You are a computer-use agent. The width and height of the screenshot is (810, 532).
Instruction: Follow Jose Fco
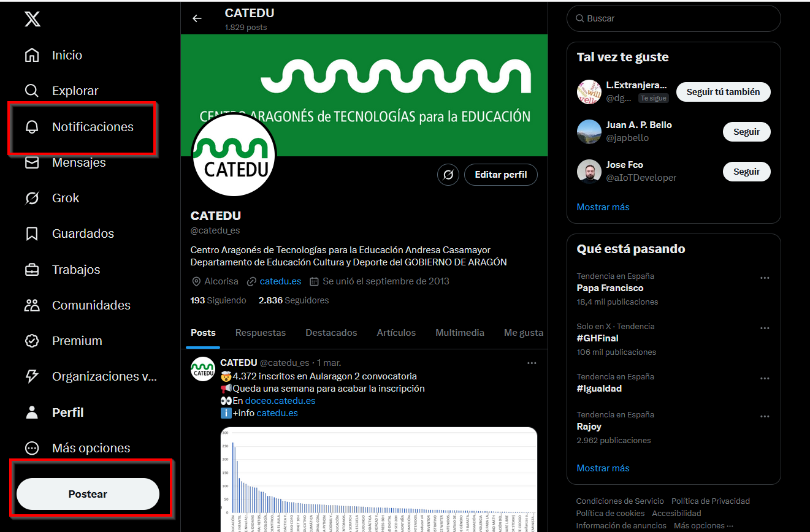pos(746,172)
